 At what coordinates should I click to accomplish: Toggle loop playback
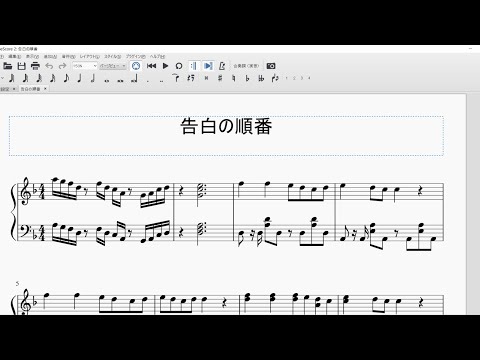[179, 66]
